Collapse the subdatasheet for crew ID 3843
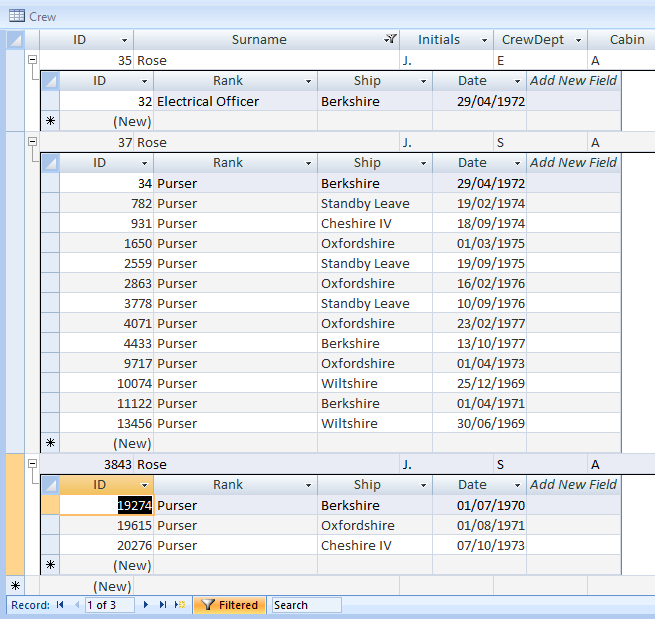655x619 pixels. [x=33, y=464]
